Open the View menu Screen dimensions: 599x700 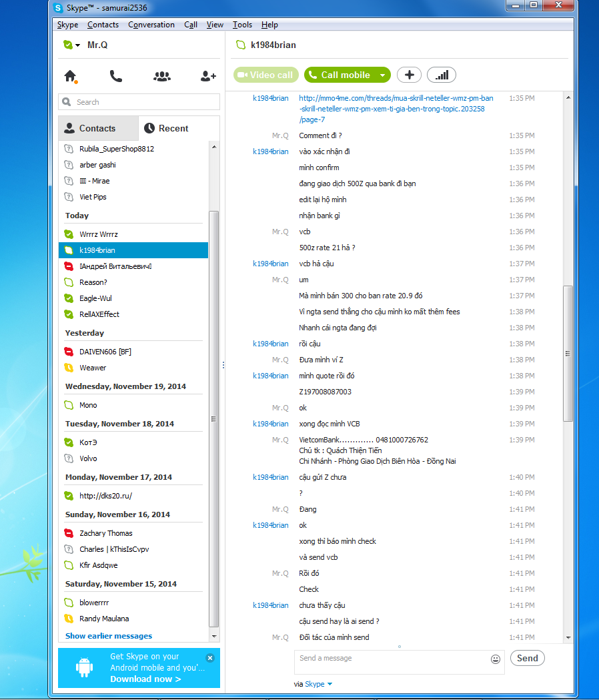pos(215,25)
